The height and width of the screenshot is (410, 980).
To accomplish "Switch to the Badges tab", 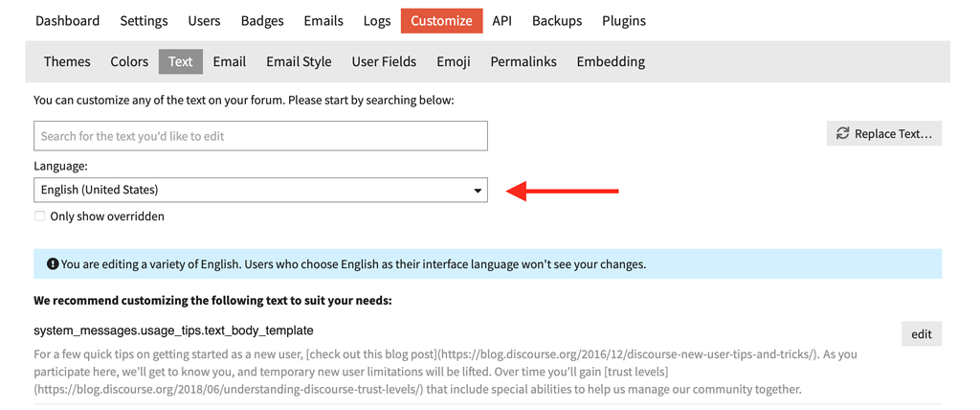I will point(262,21).
